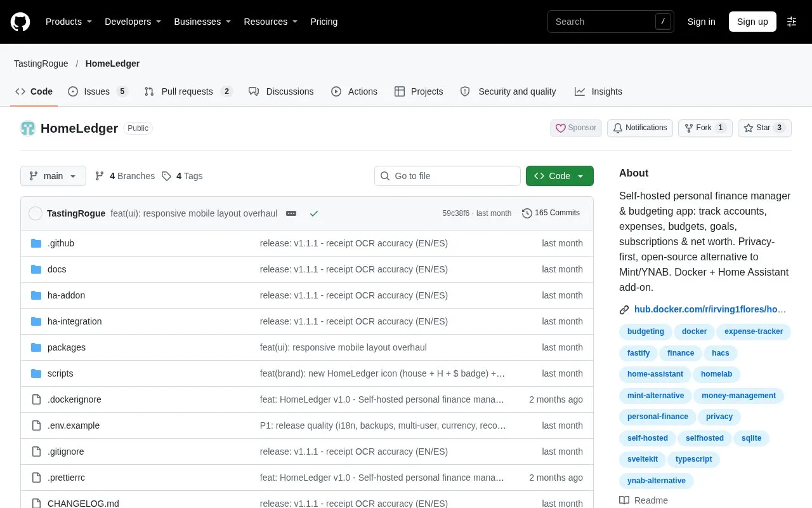The width and height of the screenshot is (812, 508).
Task: Expand the Developers menu
Action: coord(133,22)
